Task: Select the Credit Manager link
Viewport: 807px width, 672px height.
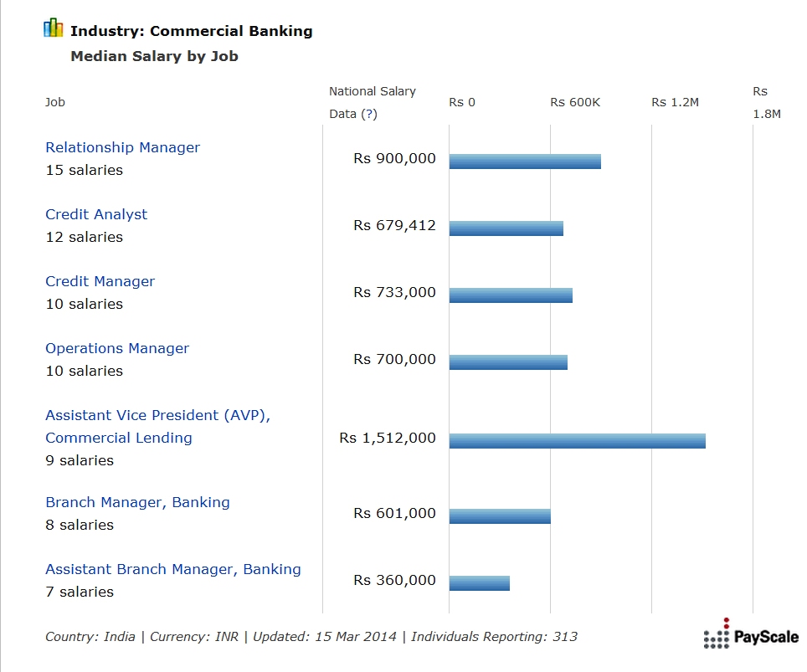Action: 100,281
